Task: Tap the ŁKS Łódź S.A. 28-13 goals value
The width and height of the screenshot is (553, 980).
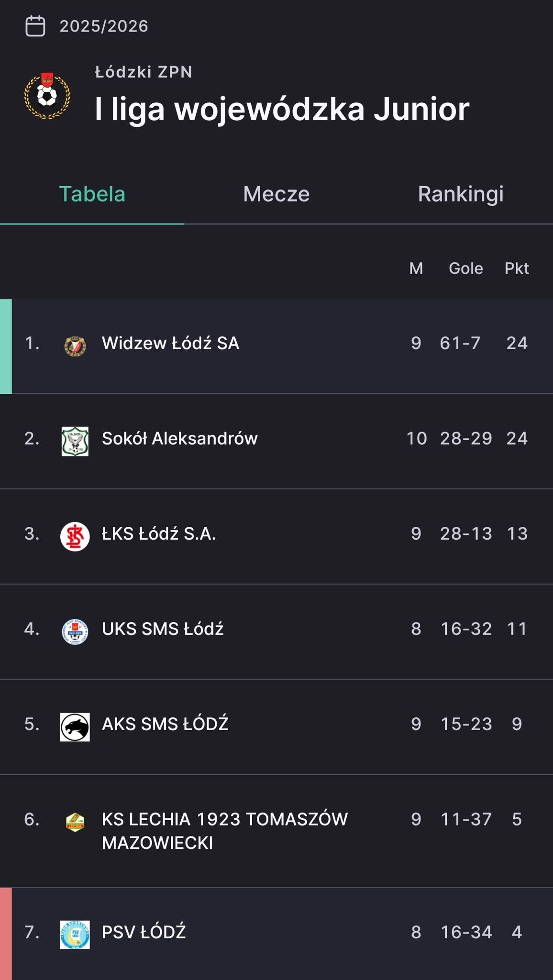Action: click(466, 534)
